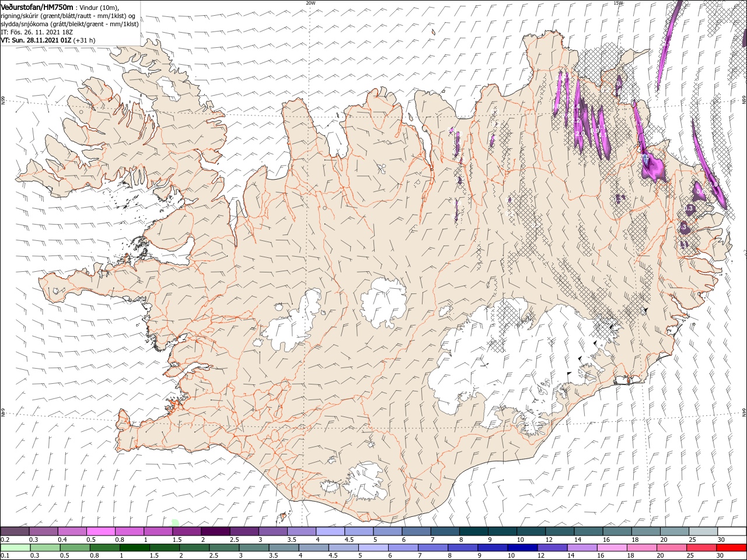Screen dimensions: 747x560
Task: Click the 'rigning/skúrir' legend description line
Action: 68,16
